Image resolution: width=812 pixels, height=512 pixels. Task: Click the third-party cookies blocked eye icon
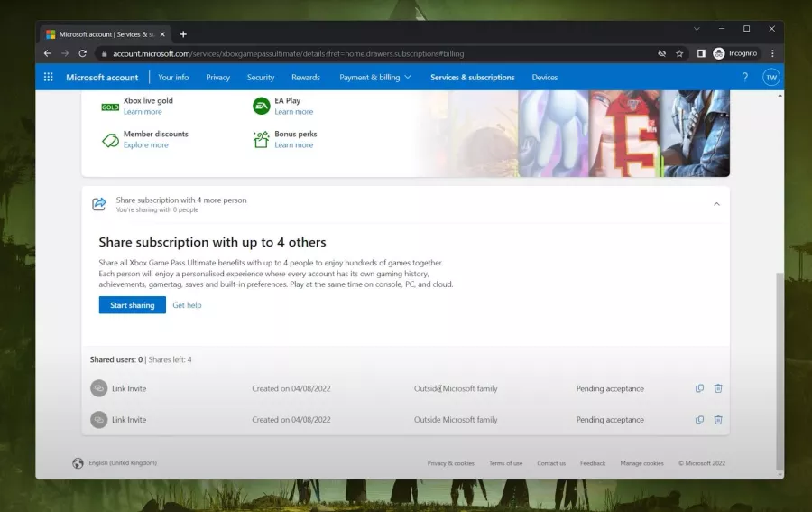click(661, 53)
